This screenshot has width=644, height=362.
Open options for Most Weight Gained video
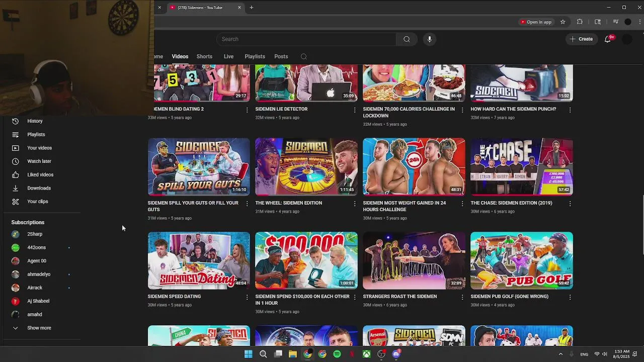pyautogui.click(x=462, y=204)
